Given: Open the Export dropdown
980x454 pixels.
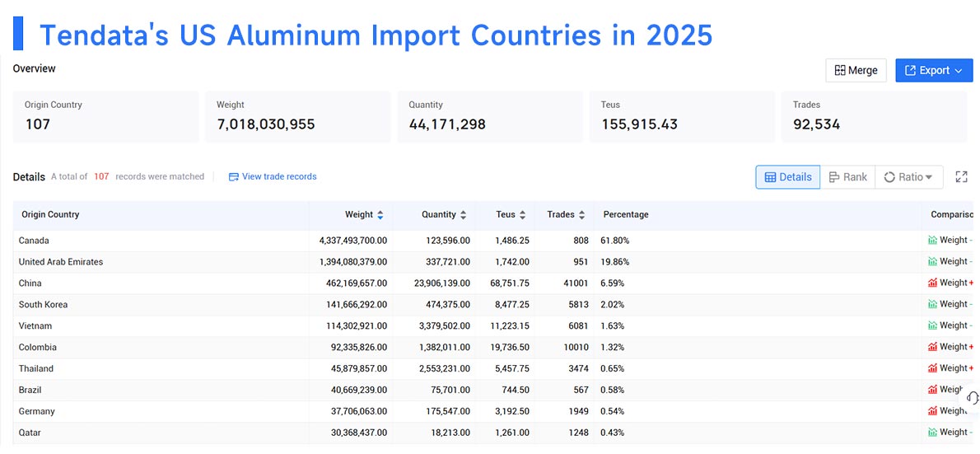Looking at the screenshot, I should (934, 71).
